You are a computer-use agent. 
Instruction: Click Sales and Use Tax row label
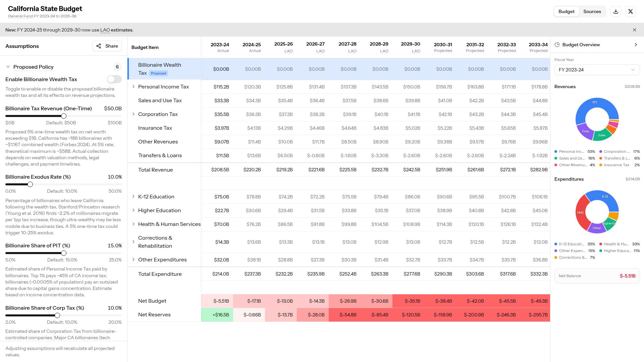pyautogui.click(x=160, y=100)
